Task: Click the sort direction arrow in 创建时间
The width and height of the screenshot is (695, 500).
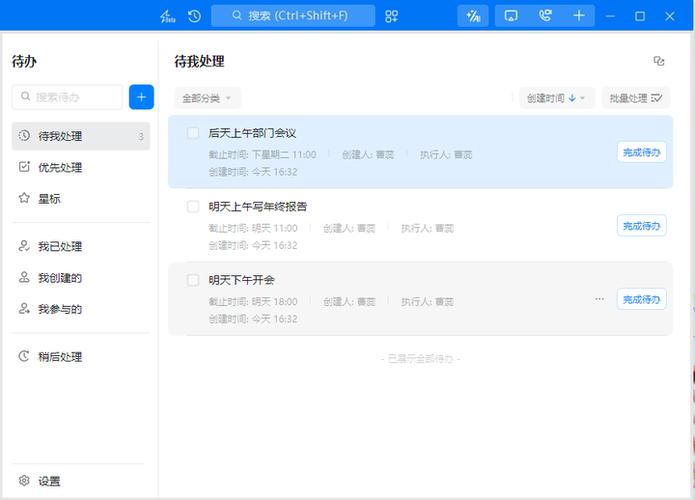Action: [572, 98]
